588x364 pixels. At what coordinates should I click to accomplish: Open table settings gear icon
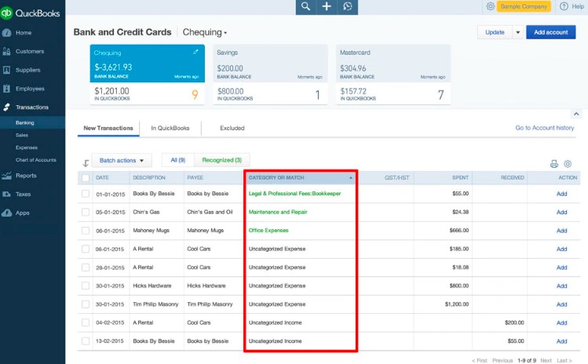(568, 164)
